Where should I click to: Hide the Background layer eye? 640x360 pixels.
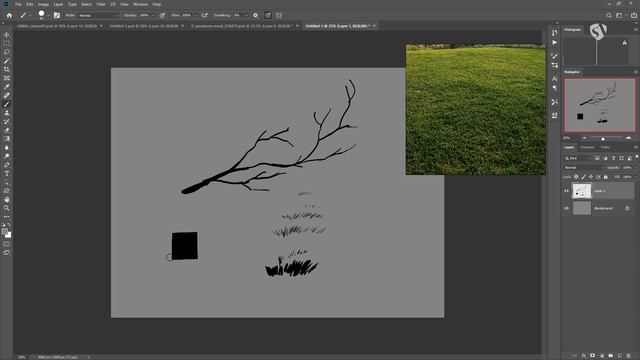[x=566, y=208]
